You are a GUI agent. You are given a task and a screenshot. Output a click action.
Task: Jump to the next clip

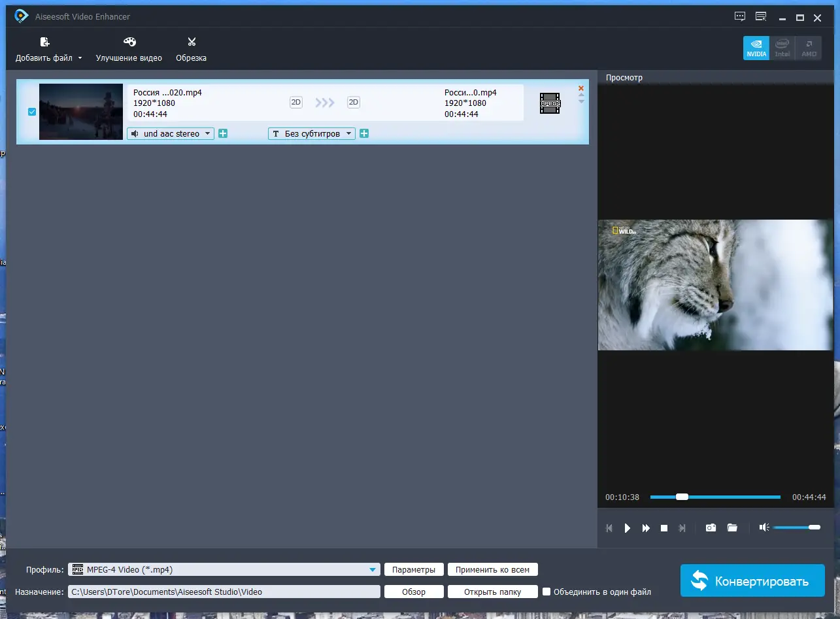(x=682, y=528)
